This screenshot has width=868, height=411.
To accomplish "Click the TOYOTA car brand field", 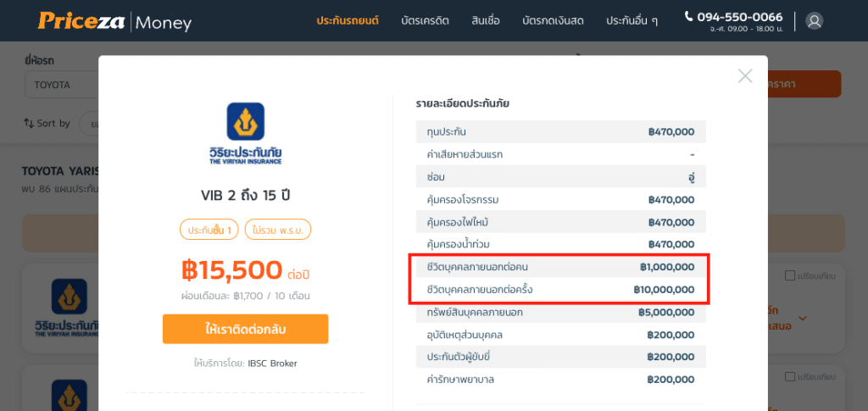I will coord(62,86).
